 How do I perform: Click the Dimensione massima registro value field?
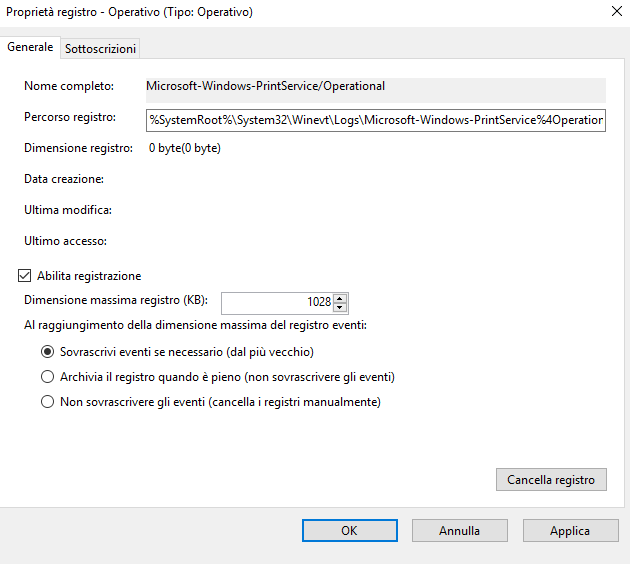point(276,302)
